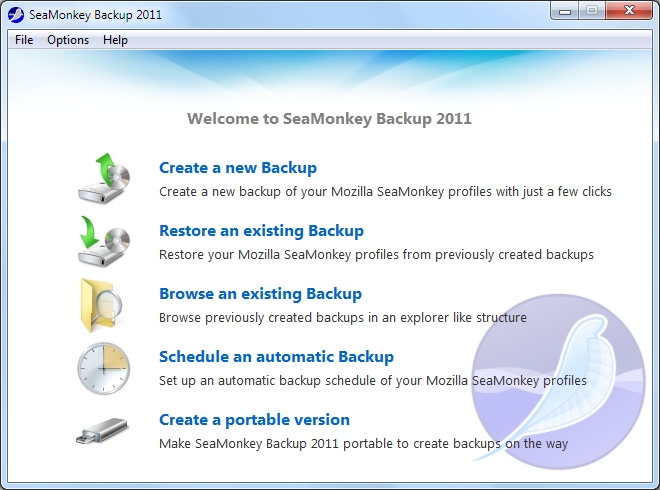Screen dimensions: 660x490
Task: Click the Create a new Backup drive icon
Action: click(104, 178)
